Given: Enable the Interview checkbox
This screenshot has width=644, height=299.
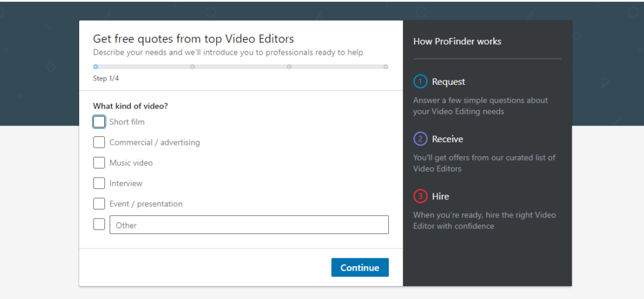Looking at the screenshot, I should 99,183.
